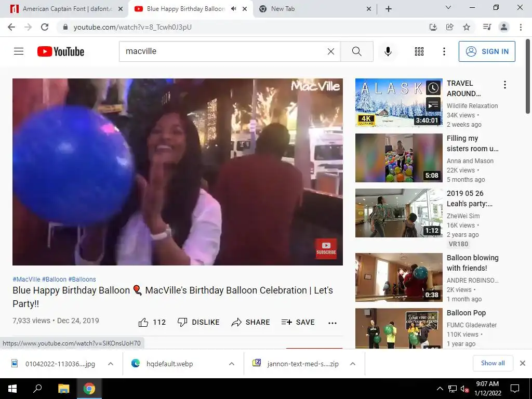Open the hqdefault.webp downloaded file
This screenshot has width=532, height=399.
pos(170,364)
